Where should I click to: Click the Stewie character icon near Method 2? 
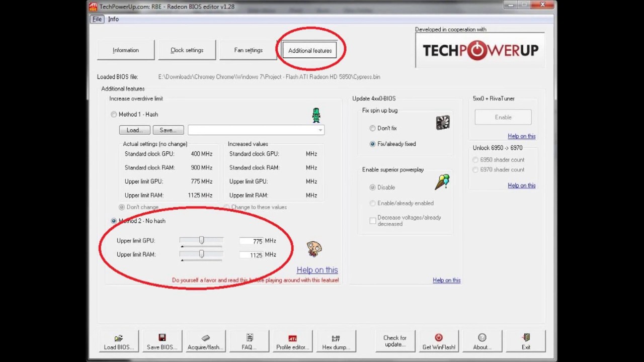(x=314, y=249)
